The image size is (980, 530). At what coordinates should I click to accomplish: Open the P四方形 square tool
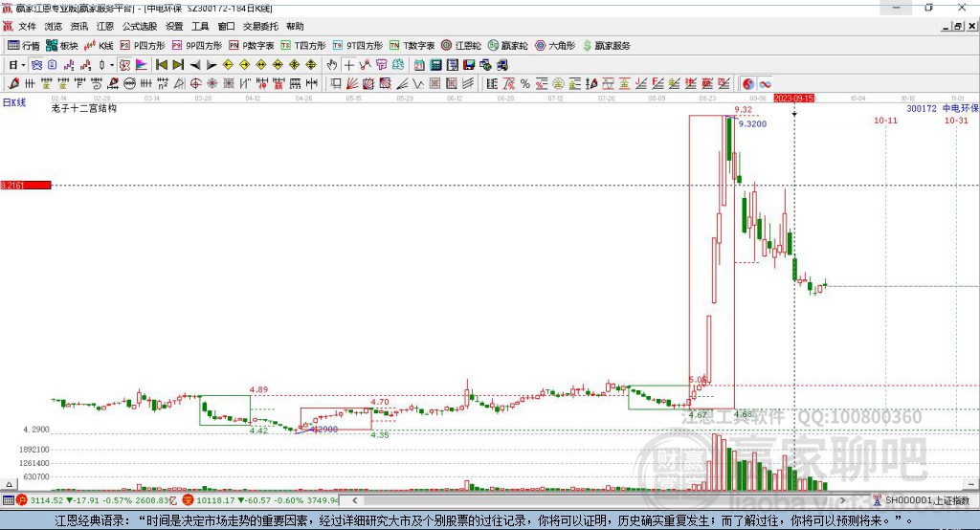pyautogui.click(x=143, y=46)
